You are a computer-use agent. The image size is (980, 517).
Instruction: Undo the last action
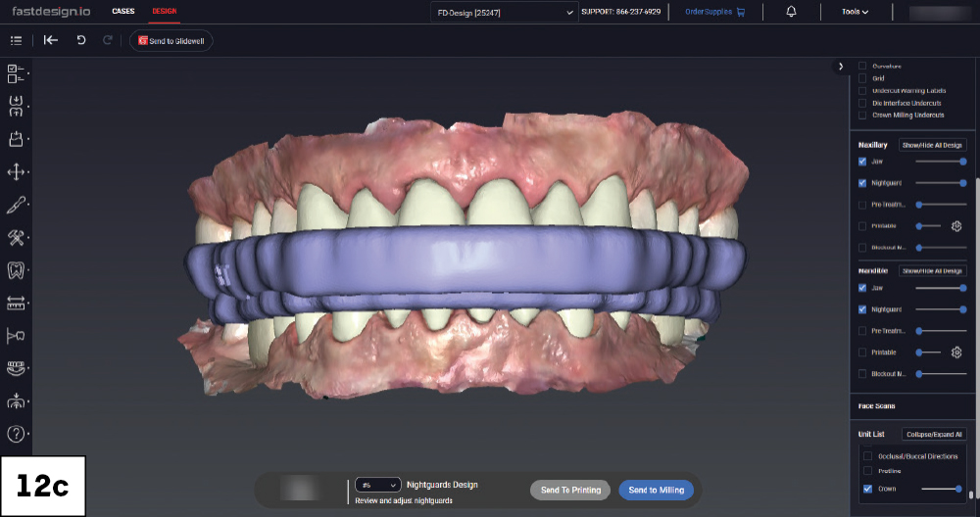[80, 40]
